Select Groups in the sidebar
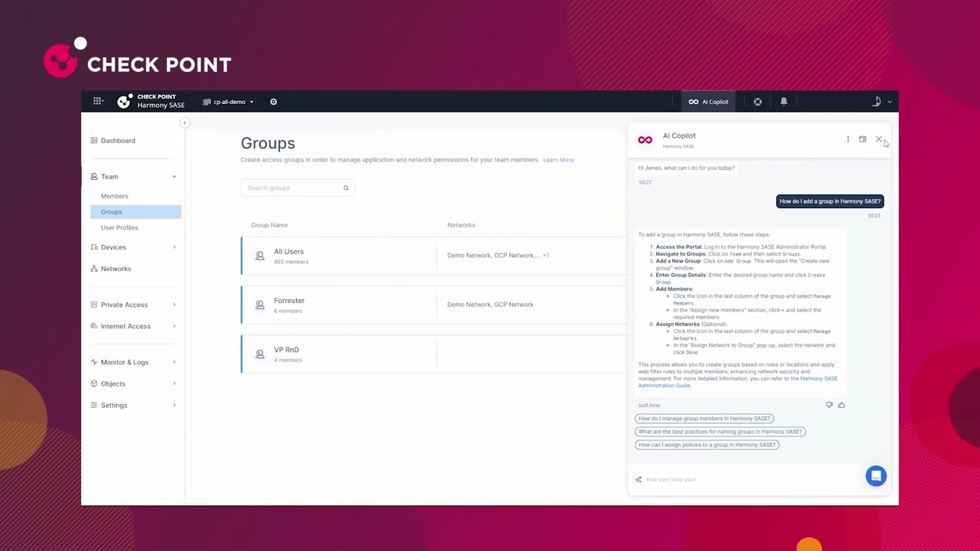The width and height of the screenshot is (980, 551). (136, 212)
